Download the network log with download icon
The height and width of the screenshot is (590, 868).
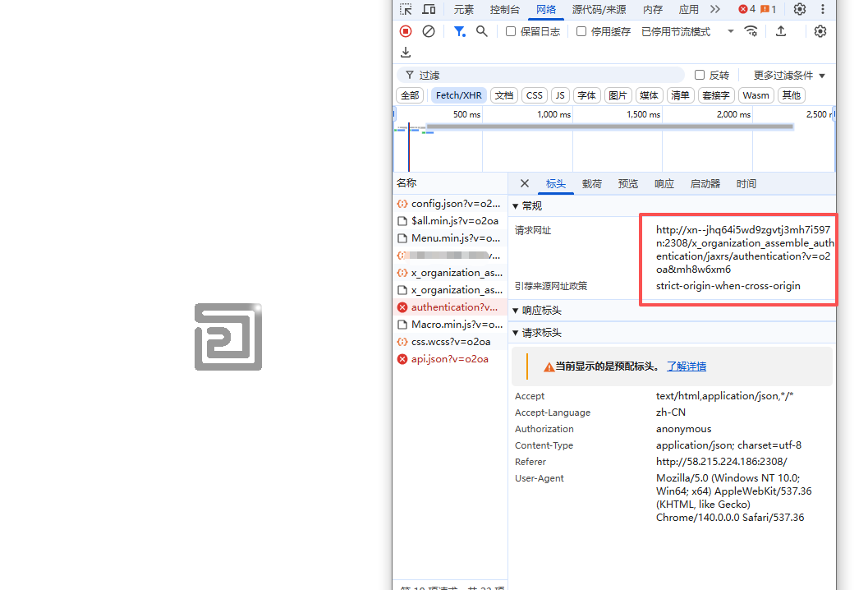[405, 52]
